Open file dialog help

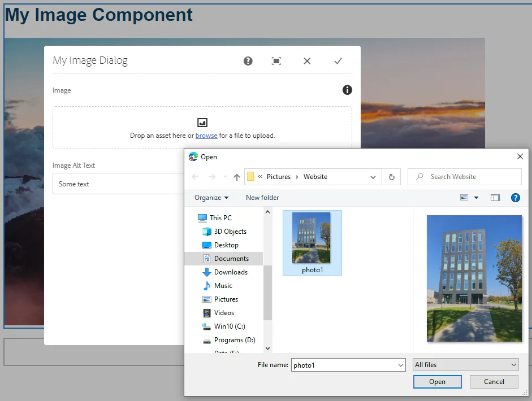516,198
